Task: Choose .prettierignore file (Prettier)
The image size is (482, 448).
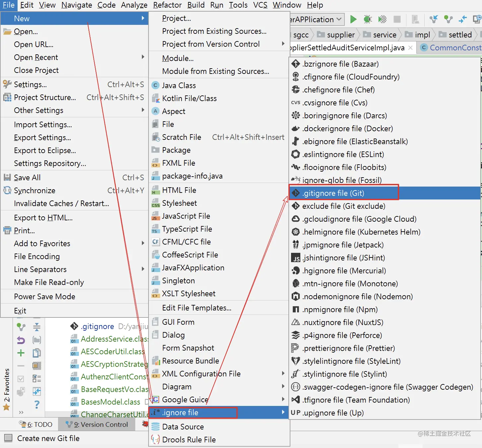Action: pos(385,348)
